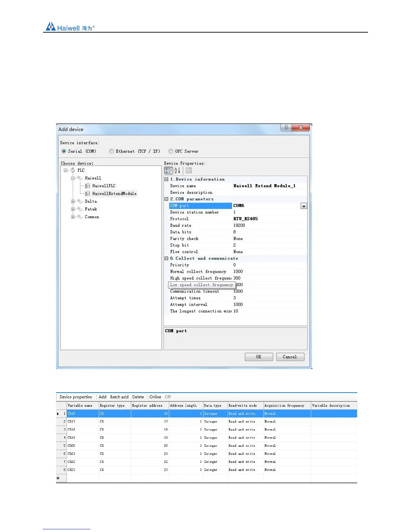Click the Property Pages icon in Device Properties

[188, 171]
